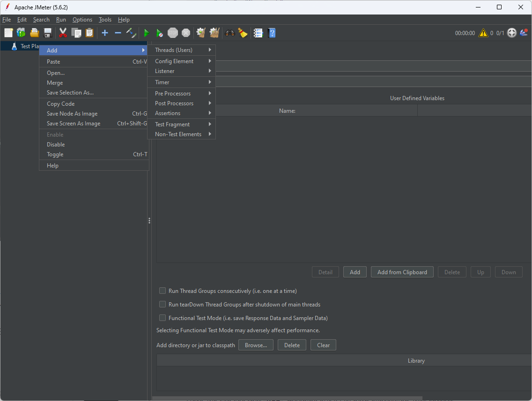This screenshot has height=401, width=532.
Task: Expand Threads (Users) submenu
Action: 182,50
